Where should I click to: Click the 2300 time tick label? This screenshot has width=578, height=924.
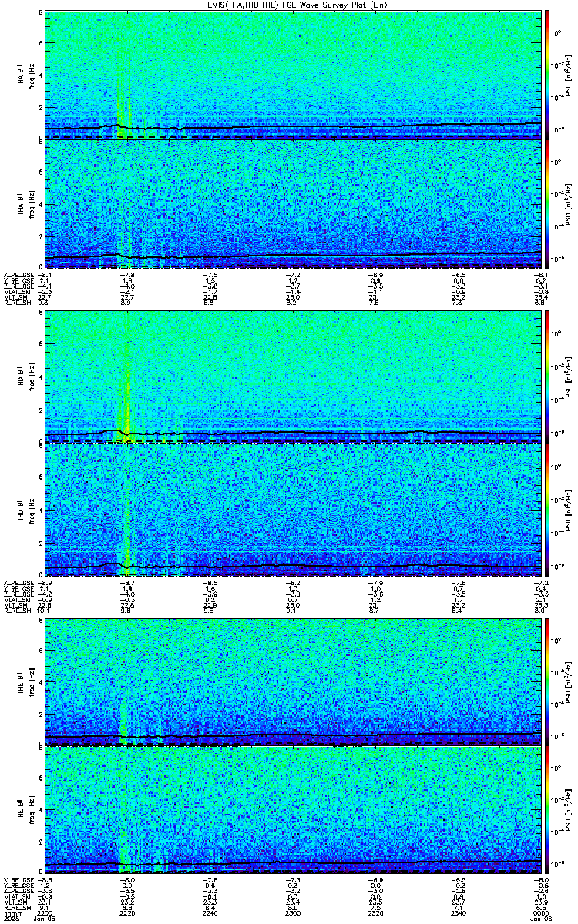(293, 912)
